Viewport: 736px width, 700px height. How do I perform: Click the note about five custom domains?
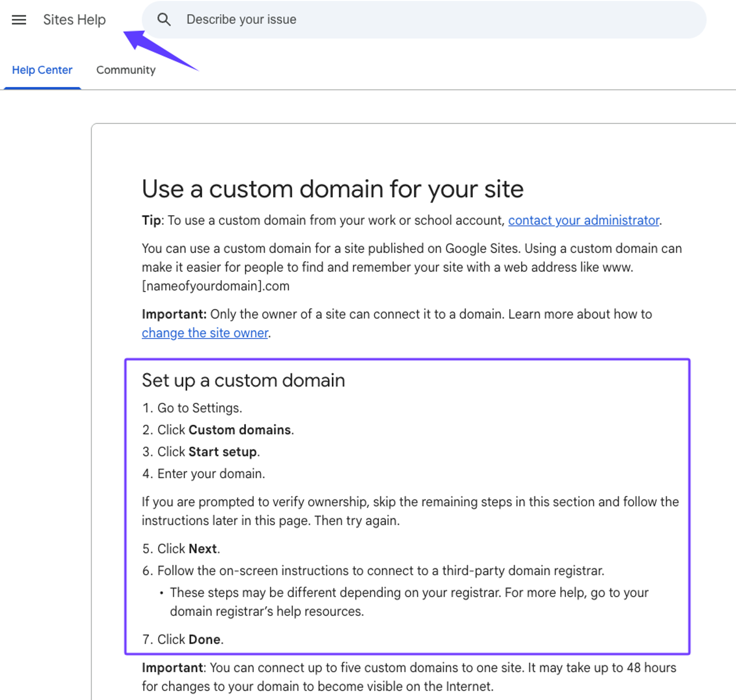coord(409,677)
